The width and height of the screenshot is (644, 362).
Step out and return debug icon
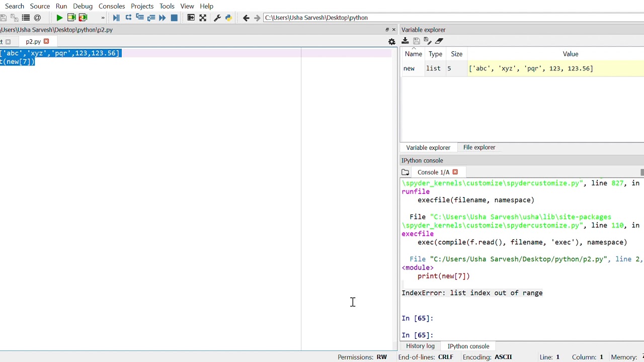[x=151, y=18]
